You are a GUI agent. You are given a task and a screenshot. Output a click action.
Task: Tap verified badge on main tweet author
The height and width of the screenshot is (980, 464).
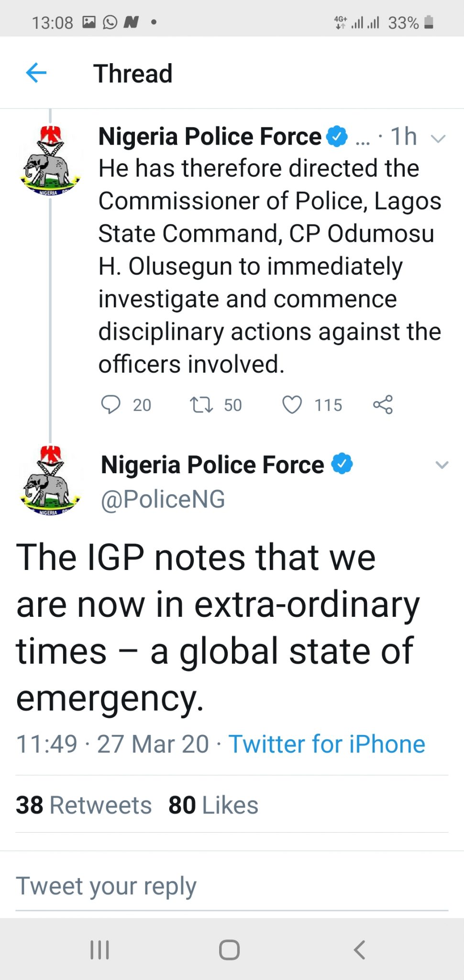342,464
